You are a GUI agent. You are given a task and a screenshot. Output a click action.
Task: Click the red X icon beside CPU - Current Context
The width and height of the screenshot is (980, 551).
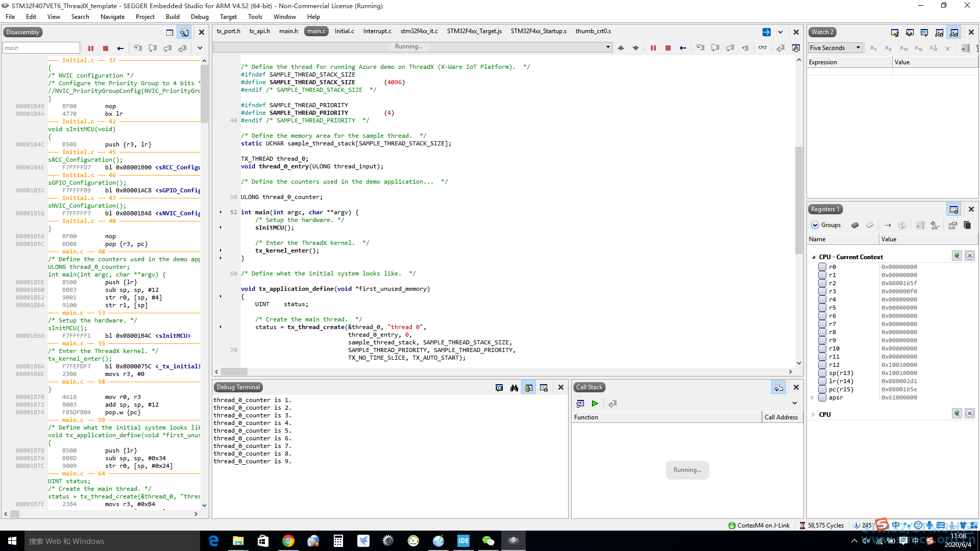(970, 256)
